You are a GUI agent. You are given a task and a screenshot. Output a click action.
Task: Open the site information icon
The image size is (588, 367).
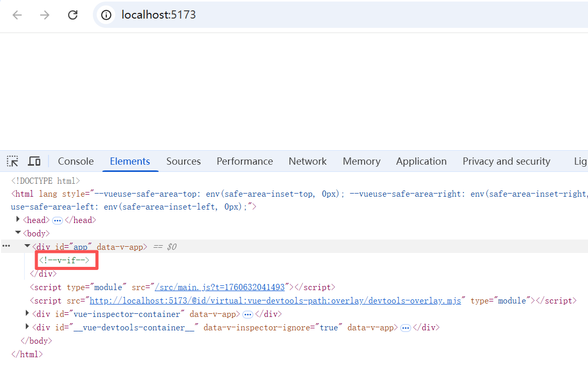pyautogui.click(x=106, y=15)
